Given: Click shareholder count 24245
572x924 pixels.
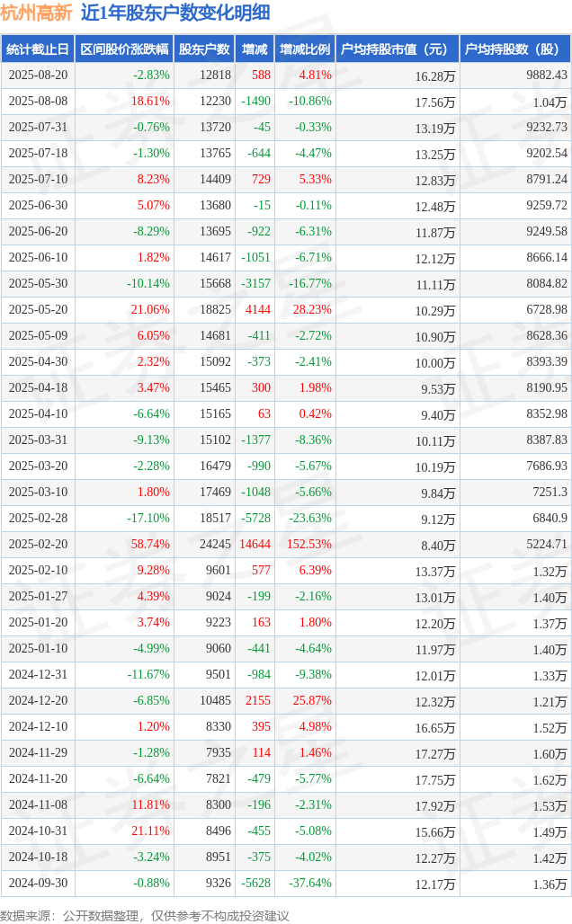Looking at the screenshot, I should [x=216, y=545].
